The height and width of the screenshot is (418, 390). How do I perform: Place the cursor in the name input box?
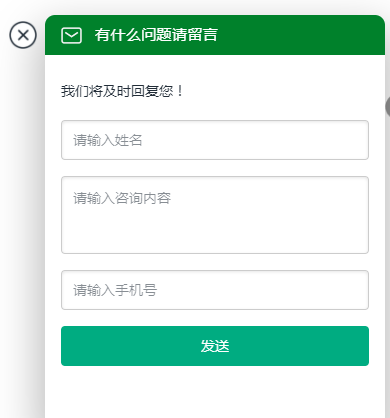215,140
